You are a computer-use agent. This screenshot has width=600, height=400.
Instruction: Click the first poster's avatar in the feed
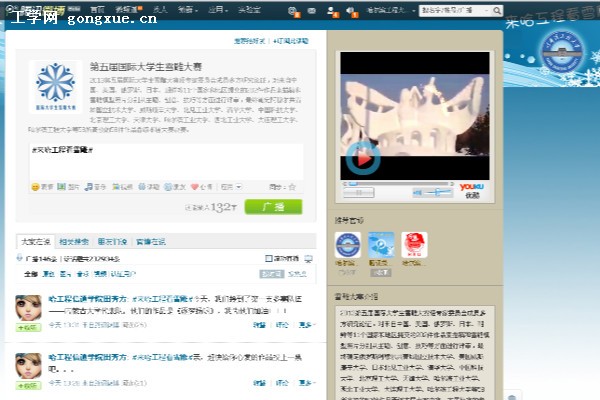pyautogui.click(x=29, y=308)
